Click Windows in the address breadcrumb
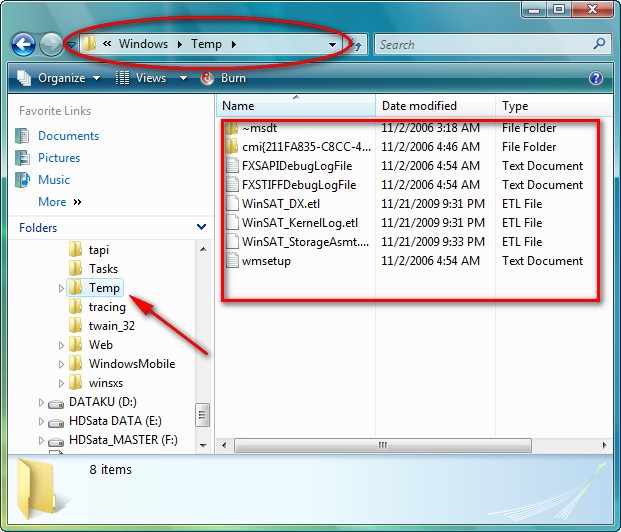Viewport: 621px width, 532px height. click(x=143, y=44)
